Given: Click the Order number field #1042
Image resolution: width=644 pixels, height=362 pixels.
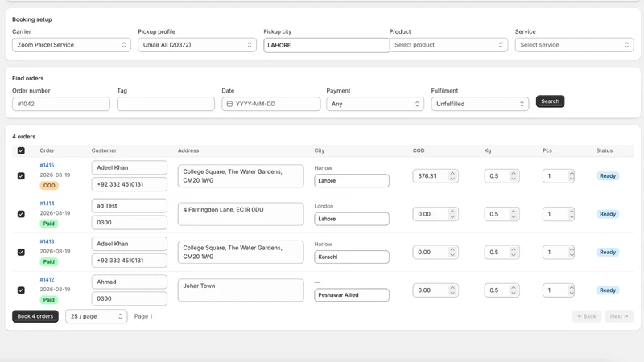Looking at the screenshot, I should pos(61,104).
